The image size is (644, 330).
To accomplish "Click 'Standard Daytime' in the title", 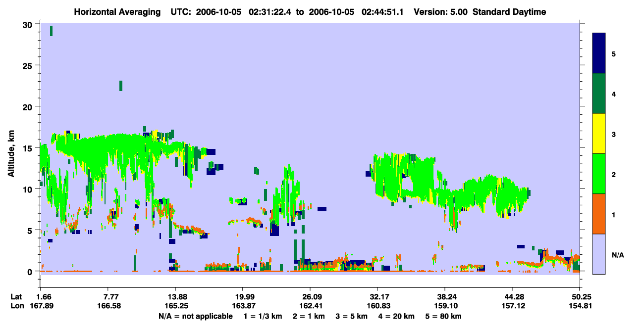I will click(509, 11).
